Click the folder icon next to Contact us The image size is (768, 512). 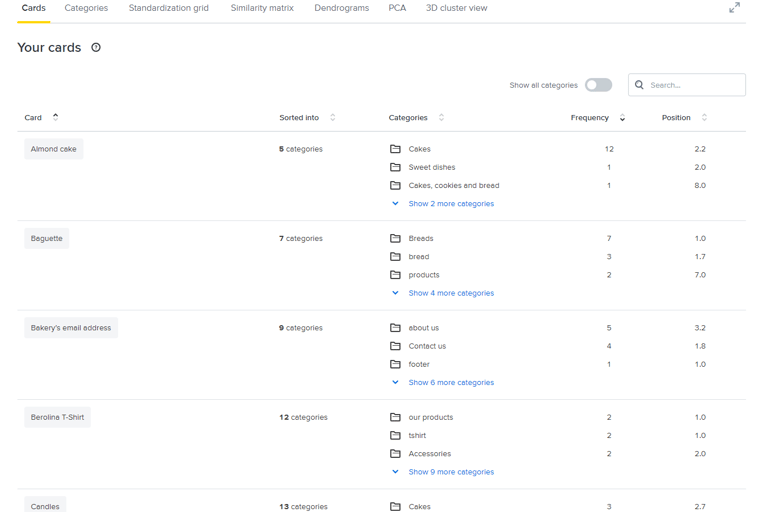tap(395, 346)
